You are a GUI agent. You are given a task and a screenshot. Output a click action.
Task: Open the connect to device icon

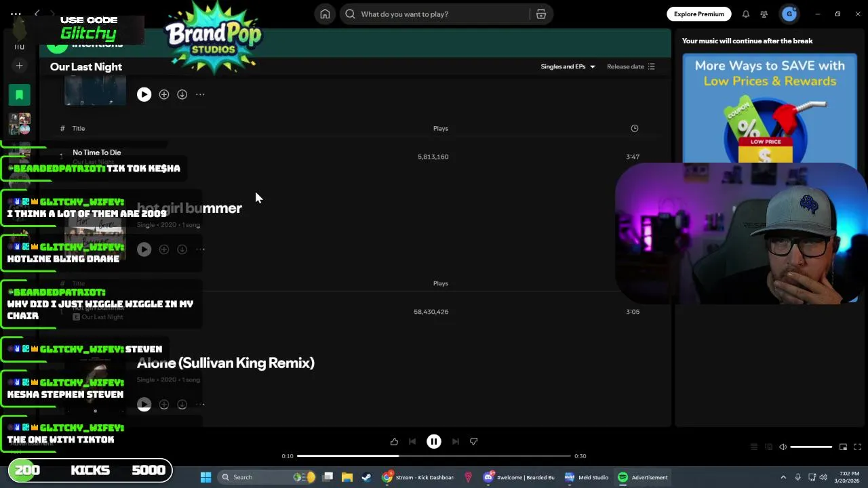pyautogui.click(x=768, y=447)
